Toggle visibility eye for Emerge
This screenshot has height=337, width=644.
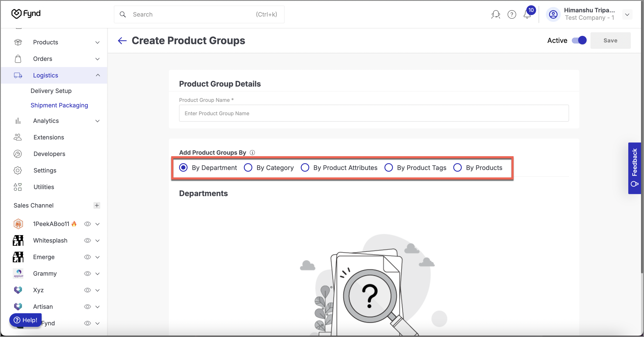click(x=87, y=257)
